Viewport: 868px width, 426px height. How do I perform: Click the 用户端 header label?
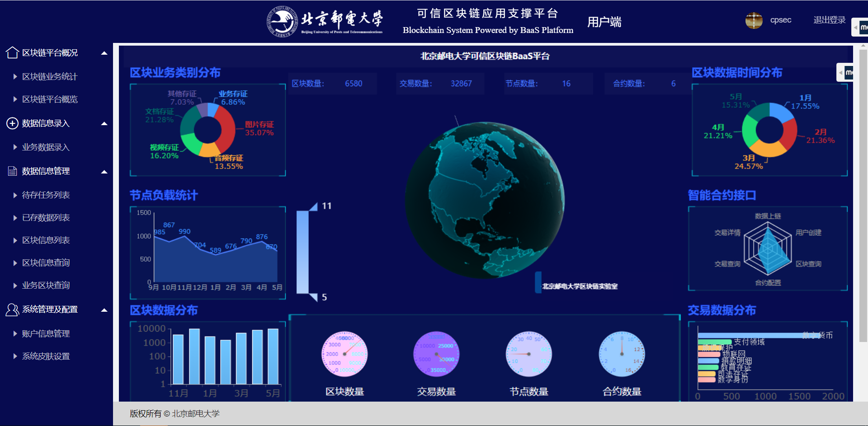tap(604, 22)
